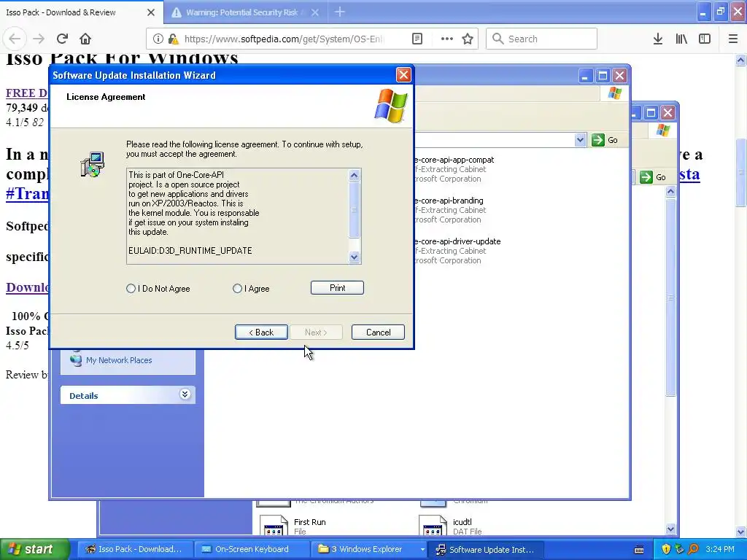
Task: Switch to Software Update Inst taskbar item
Action: coord(485,550)
